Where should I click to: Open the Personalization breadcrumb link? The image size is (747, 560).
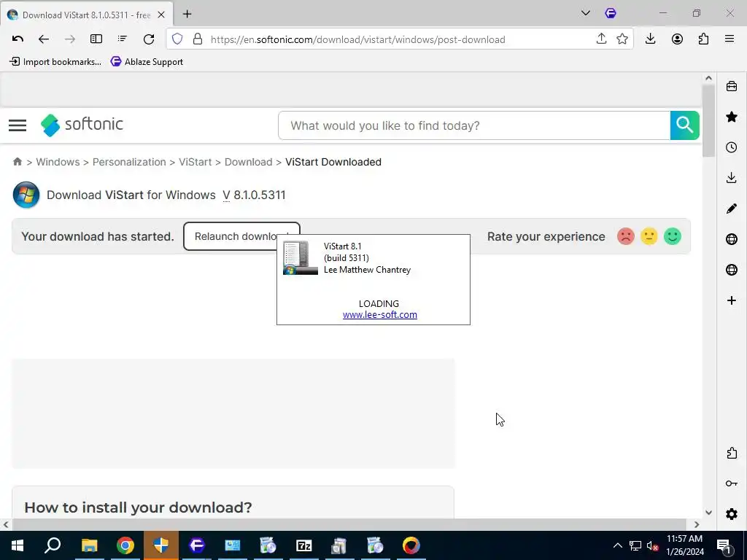(x=129, y=162)
